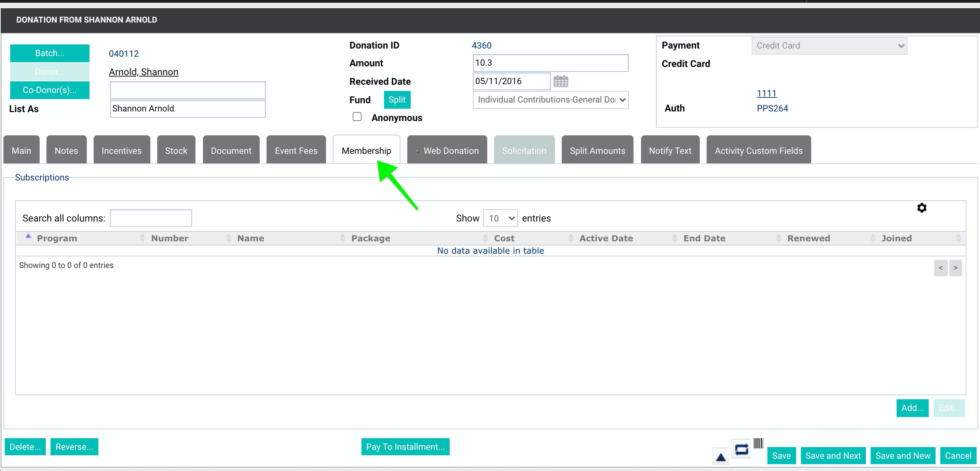Go to next page of subscriptions

click(955, 268)
